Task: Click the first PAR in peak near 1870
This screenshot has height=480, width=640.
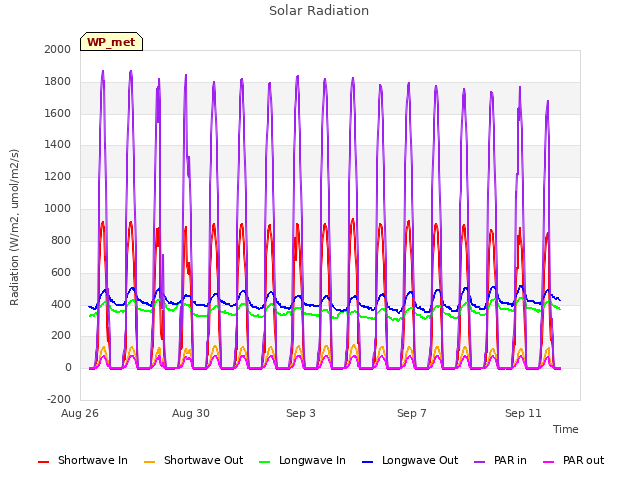Action: (103, 71)
